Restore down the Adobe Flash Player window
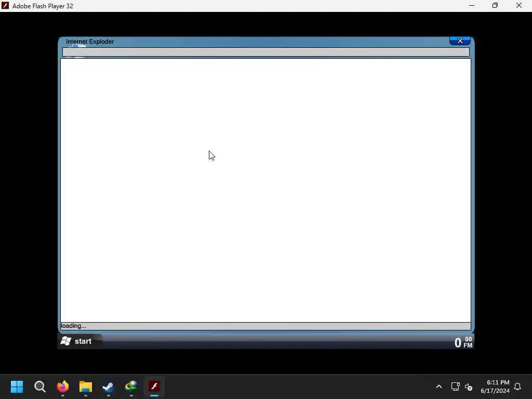Image resolution: width=532 pixels, height=399 pixels. pyautogui.click(x=495, y=6)
